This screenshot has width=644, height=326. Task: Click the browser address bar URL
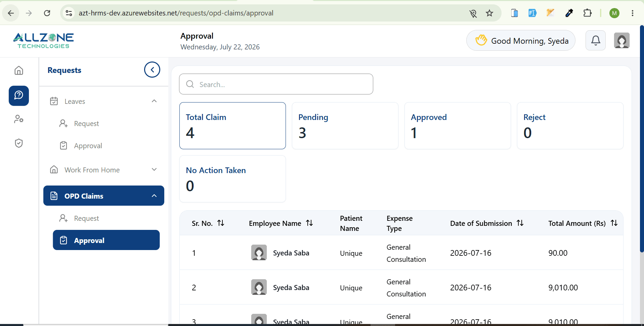click(176, 13)
